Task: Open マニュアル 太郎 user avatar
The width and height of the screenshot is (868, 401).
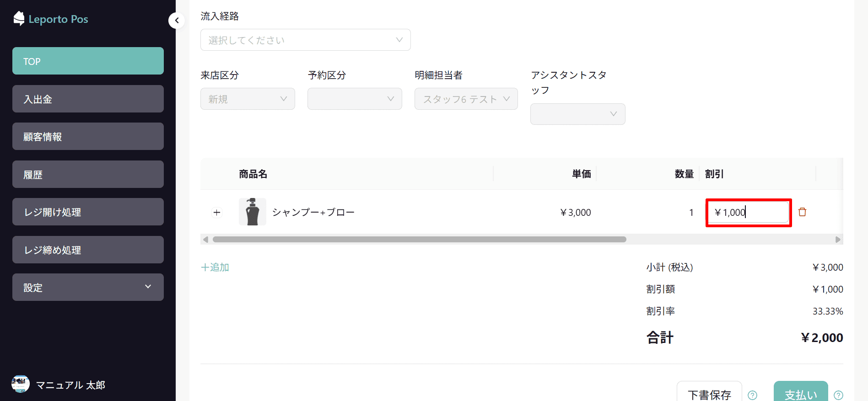Action: tap(21, 385)
